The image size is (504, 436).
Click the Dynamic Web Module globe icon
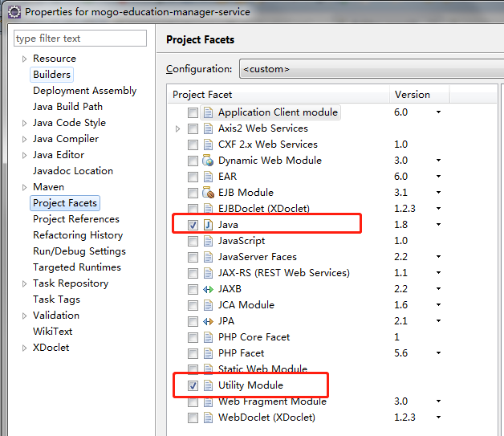tap(208, 161)
